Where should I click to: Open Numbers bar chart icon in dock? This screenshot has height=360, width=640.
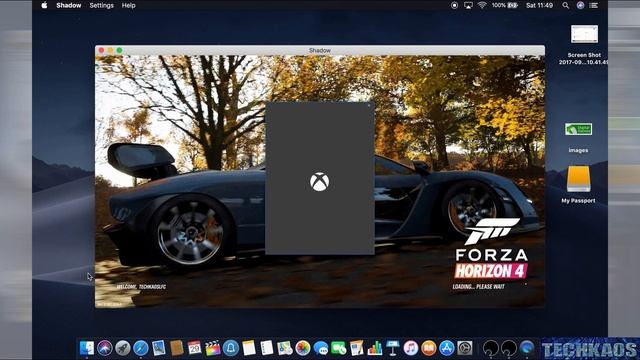point(375,348)
